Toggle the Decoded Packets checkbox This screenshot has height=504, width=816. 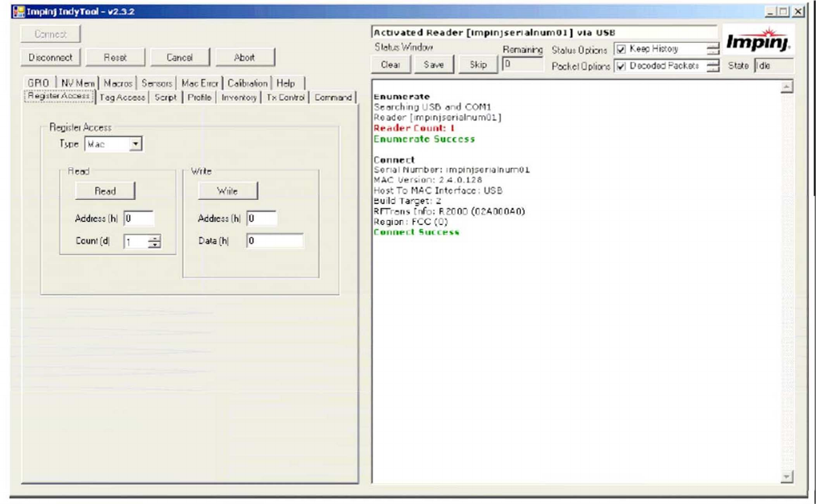[x=621, y=66]
